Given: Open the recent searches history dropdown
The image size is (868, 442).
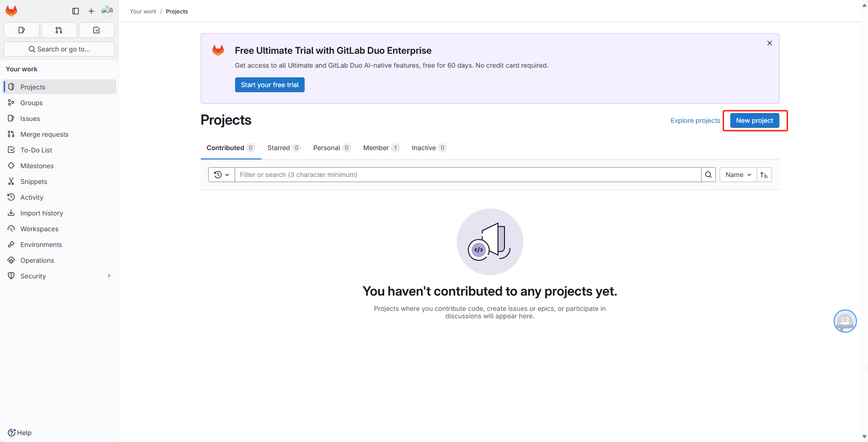Looking at the screenshot, I should pyautogui.click(x=221, y=175).
